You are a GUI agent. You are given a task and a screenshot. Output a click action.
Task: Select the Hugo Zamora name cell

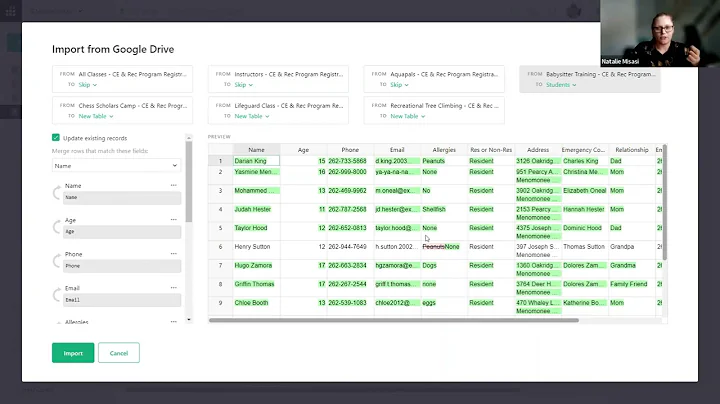(x=256, y=269)
